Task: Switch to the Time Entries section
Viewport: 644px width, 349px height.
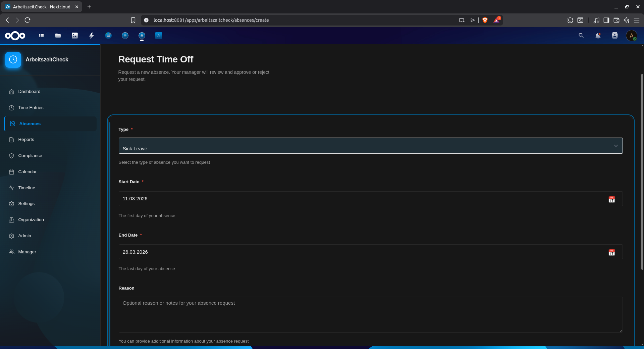Action: tap(31, 107)
